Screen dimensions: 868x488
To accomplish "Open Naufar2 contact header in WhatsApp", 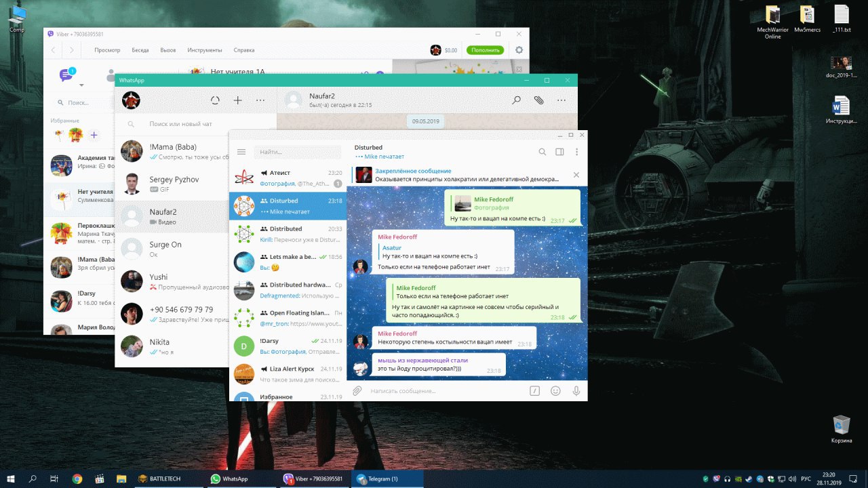I will tap(340, 100).
